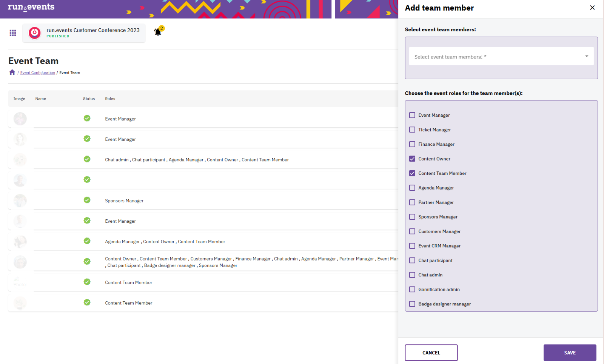The height and width of the screenshot is (364, 604).
Task: Check the Sponsors Manager role
Action: point(412,217)
